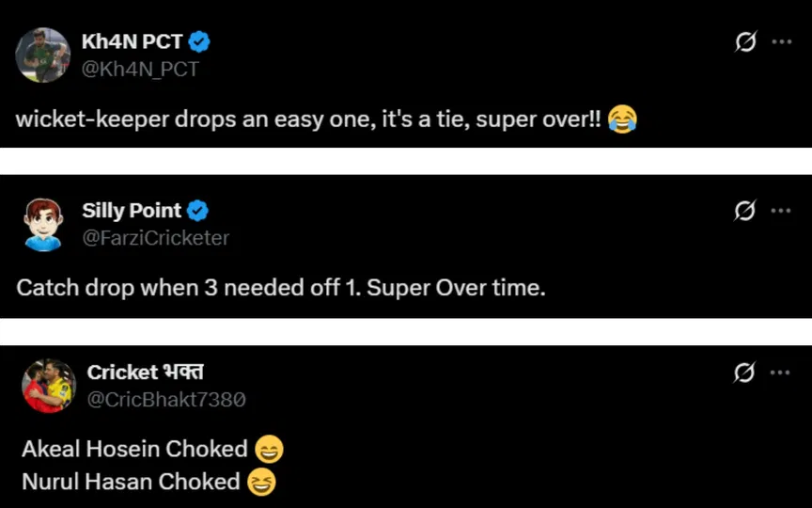This screenshot has height=508, width=812.
Task: Open the tweet about wicket-keeper dropping an easy one
Action: pos(310,120)
